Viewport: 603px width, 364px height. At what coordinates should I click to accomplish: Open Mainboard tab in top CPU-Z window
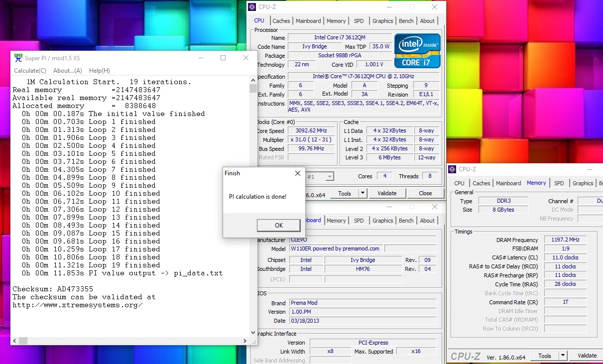point(309,21)
